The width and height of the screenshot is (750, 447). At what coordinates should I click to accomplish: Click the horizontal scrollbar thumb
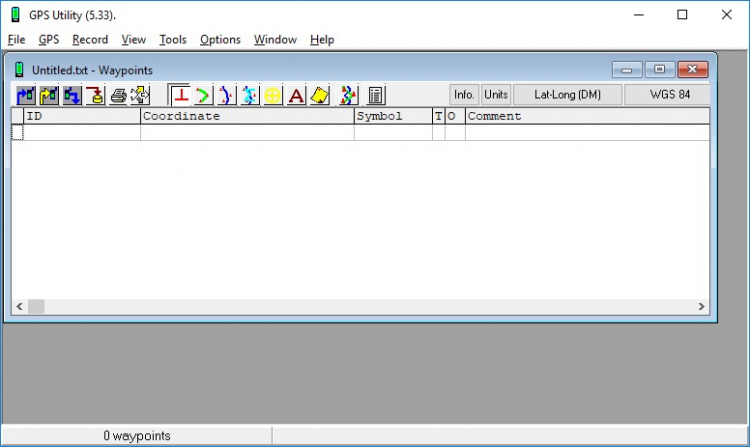click(x=36, y=306)
